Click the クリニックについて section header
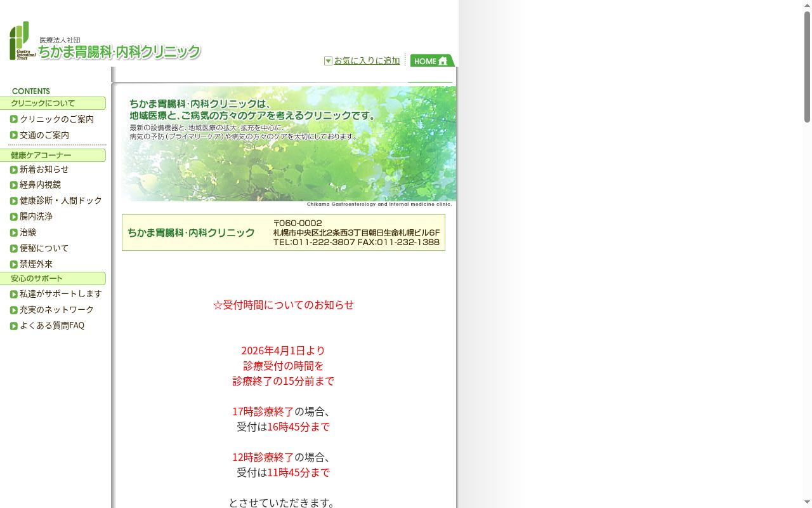The height and width of the screenshot is (508, 812). click(x=53, y=103)
